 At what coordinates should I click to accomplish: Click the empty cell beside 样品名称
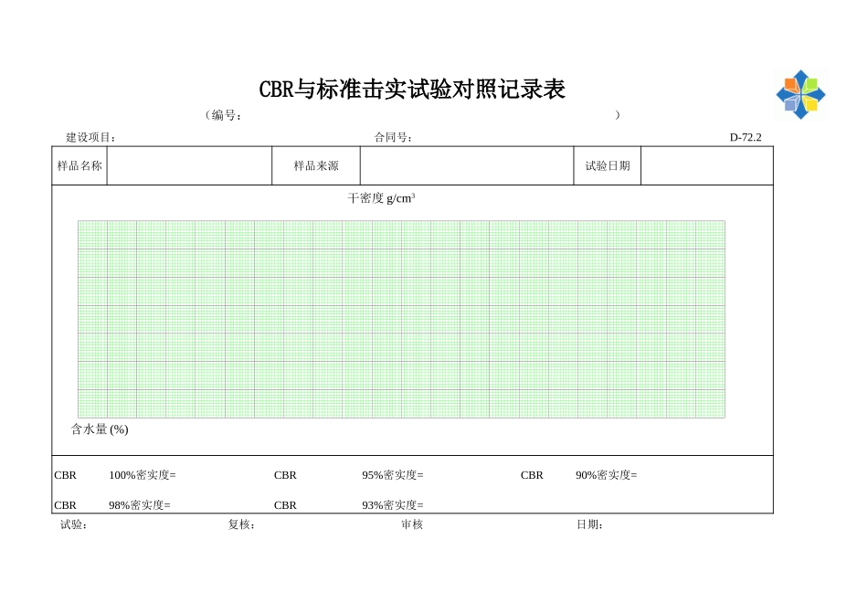pyautogui.click(x=190, y=165)
